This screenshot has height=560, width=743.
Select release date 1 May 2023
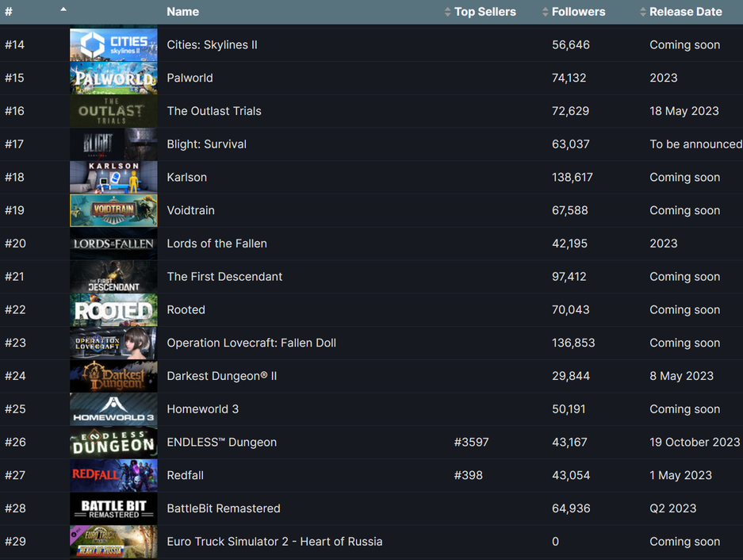[680, 476]
